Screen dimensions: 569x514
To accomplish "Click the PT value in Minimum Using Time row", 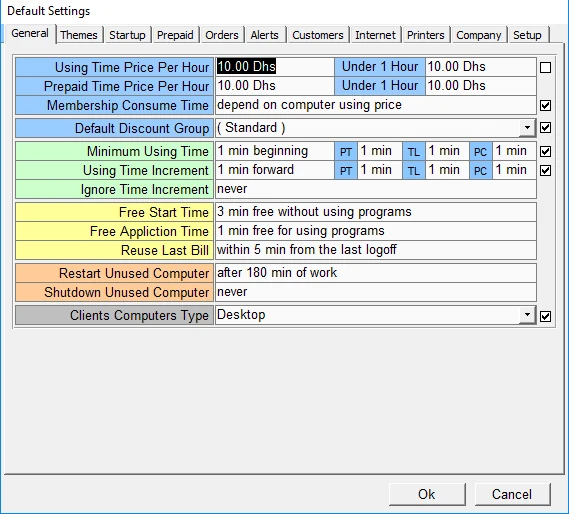I will coord(380,151).
